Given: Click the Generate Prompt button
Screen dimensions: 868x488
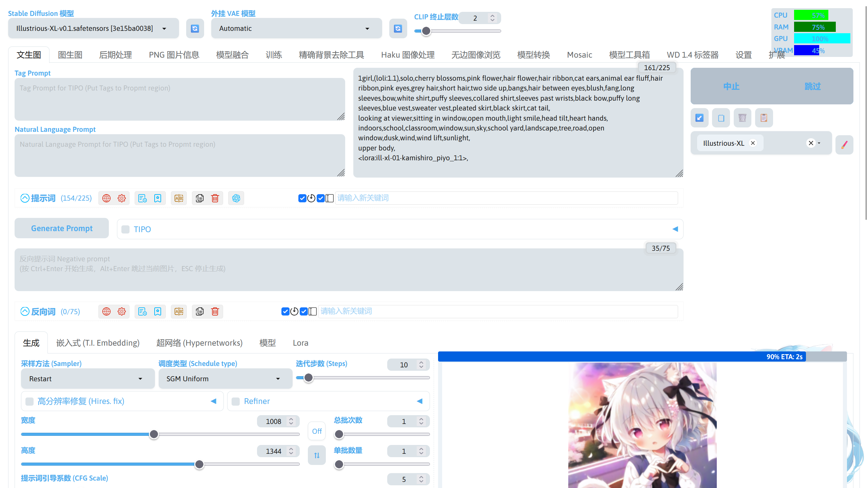Looking at the screenshot, I should click(x=61, y=228).
